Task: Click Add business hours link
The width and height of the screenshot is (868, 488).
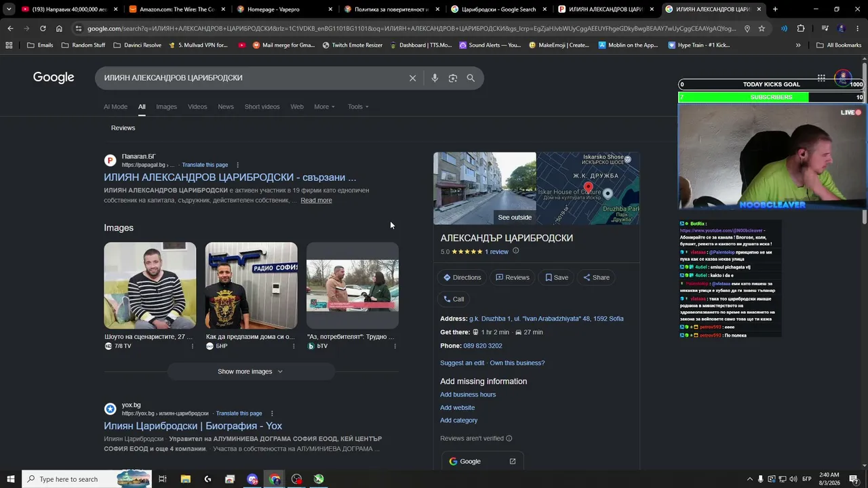Action: (x=468, y=394)
